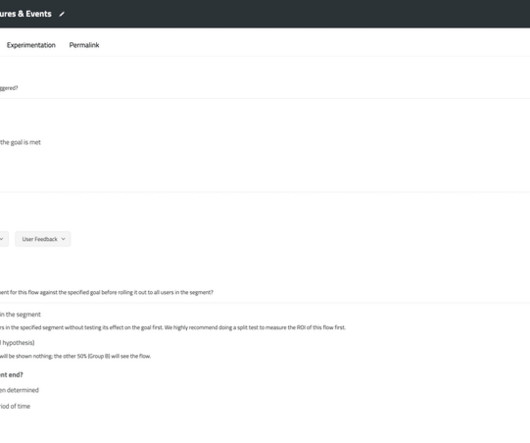
Task: Choose the "period of time" end option
Action: (x=15, y=406)
